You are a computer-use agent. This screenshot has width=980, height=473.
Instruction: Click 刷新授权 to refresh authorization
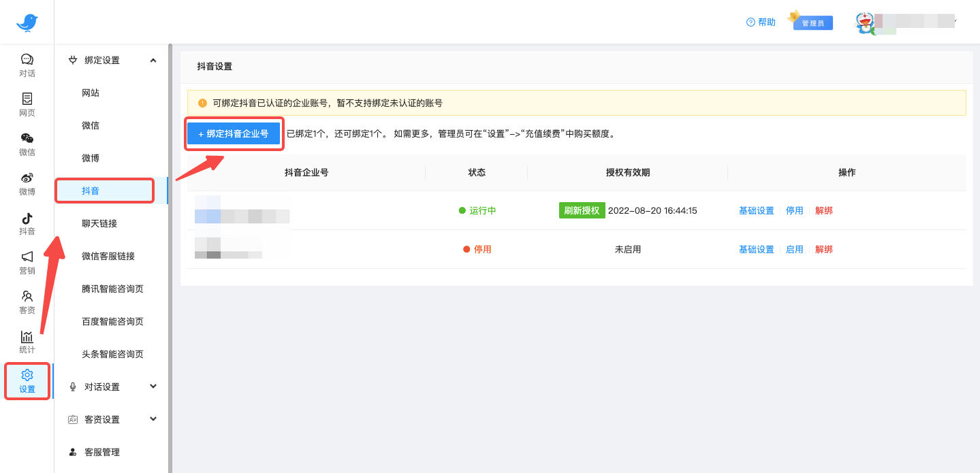[x=582, y=210]
